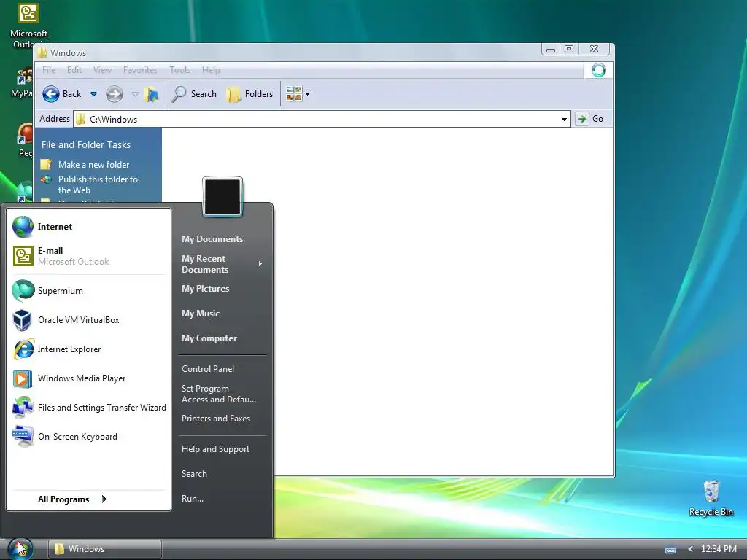Click the Publish this folder to the Web icon

pos(46,179)
